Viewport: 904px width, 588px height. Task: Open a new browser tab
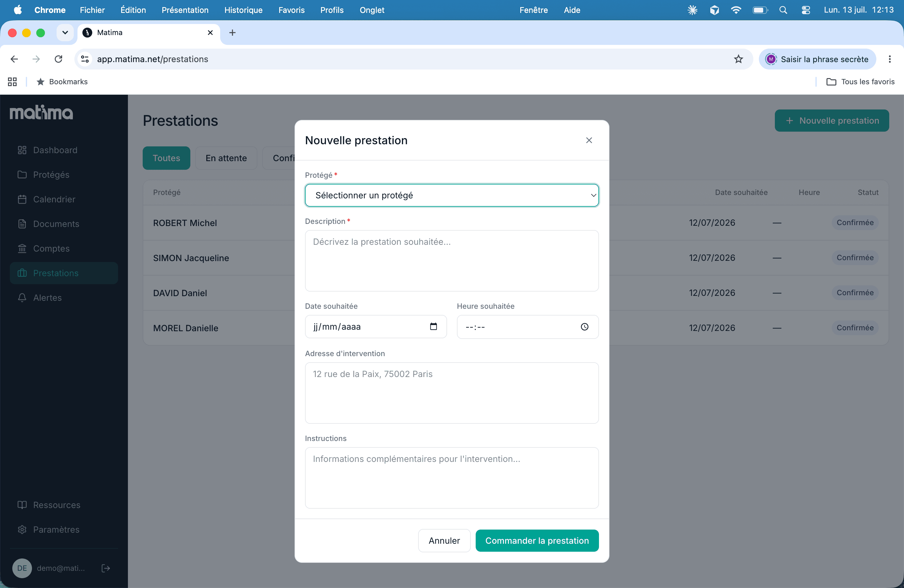pyautogui.click(x=232, y=33)
